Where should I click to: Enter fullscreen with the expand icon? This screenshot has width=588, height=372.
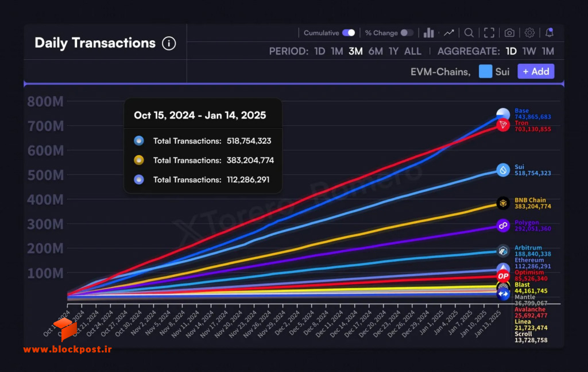(489, 33)
